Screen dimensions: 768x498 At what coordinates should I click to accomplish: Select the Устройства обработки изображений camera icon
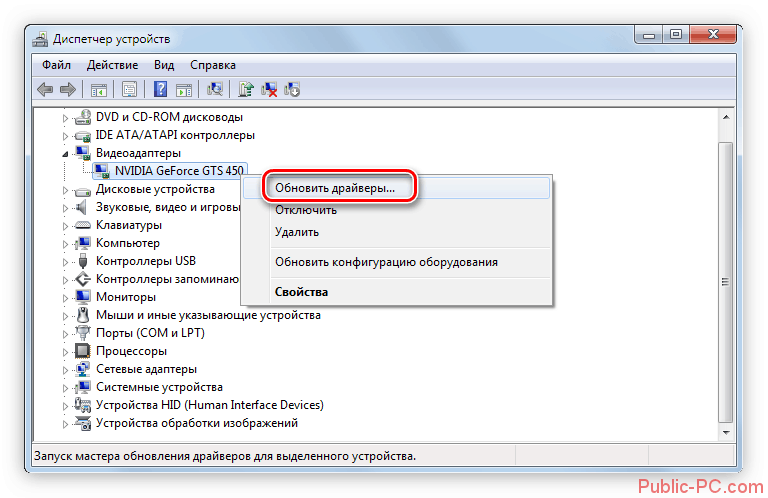pyautogui.click(x=83, y=423)
